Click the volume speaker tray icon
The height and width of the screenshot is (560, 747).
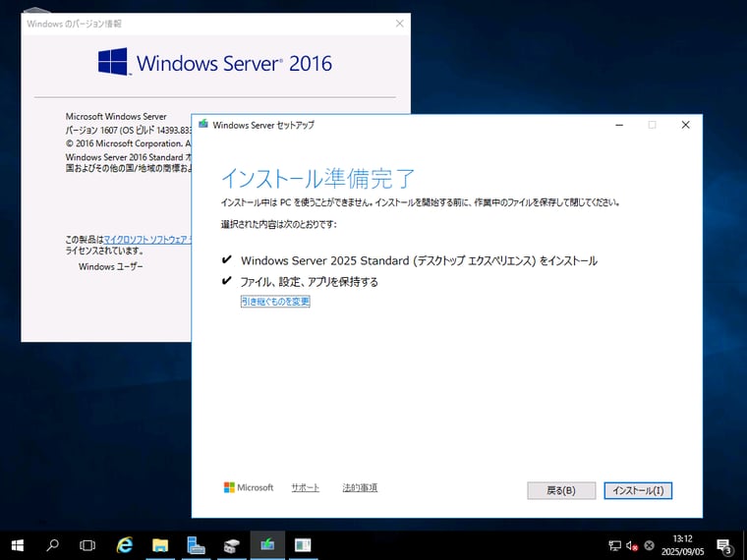tap(632, 545)
